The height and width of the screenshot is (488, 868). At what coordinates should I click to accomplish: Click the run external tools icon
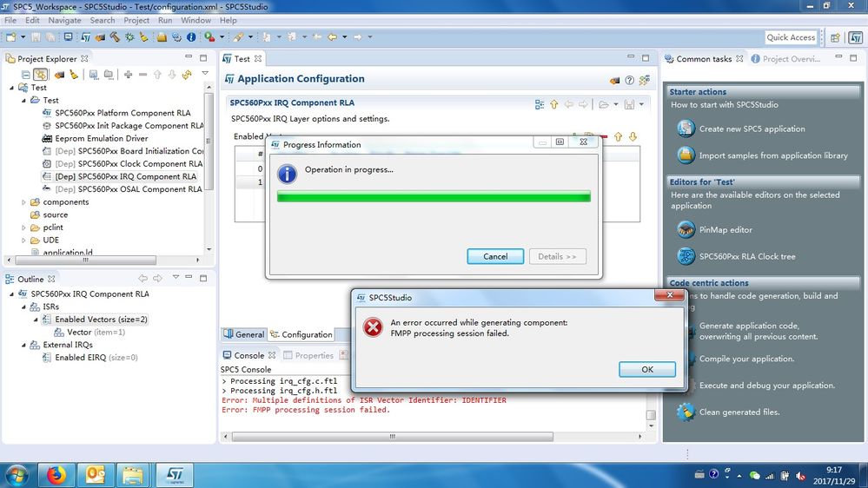click(x=209, y=37)
